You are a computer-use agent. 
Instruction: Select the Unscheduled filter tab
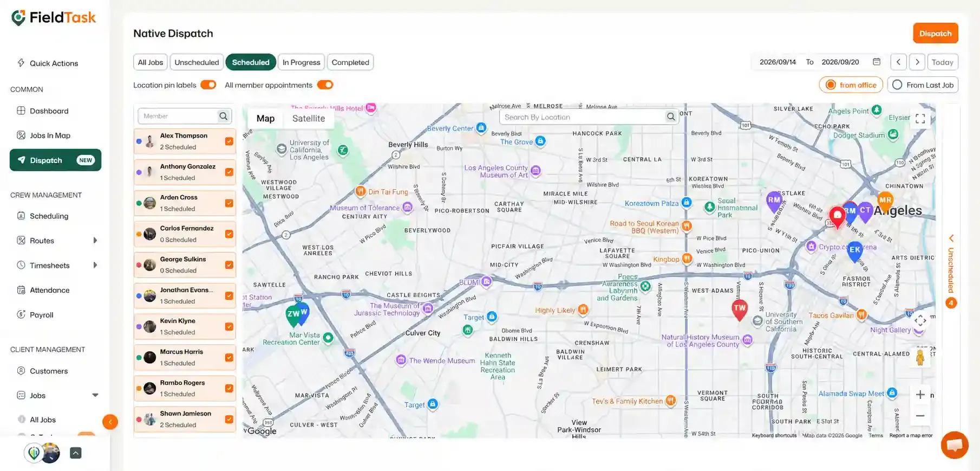[x=197, y=62]
